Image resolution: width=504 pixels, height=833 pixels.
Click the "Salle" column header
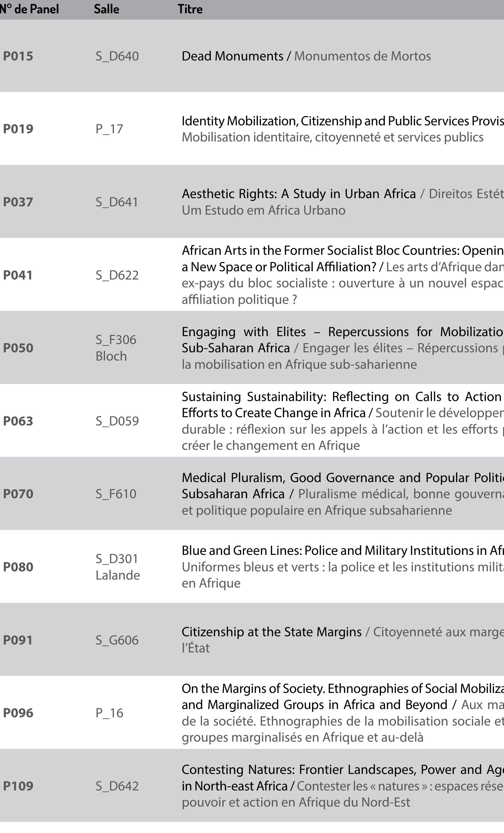coord(106,9)
